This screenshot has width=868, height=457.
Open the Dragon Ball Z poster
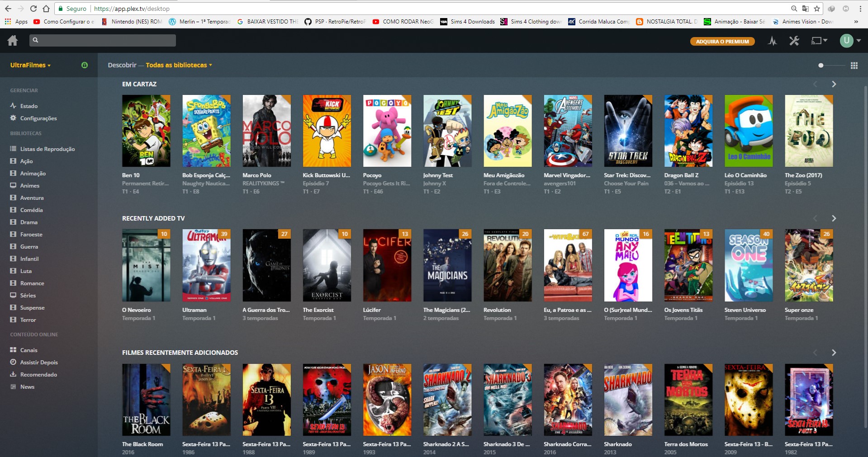tap(688, 131)
